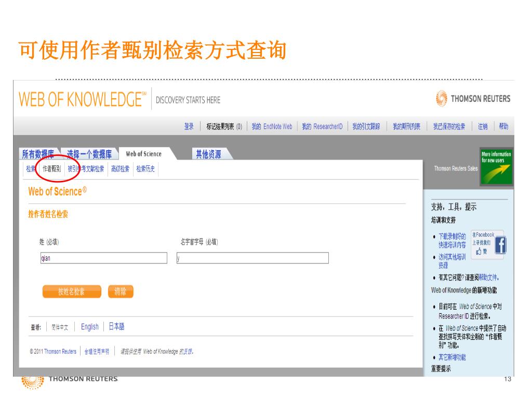Click the 重要提示 heading

click(441, 369)
